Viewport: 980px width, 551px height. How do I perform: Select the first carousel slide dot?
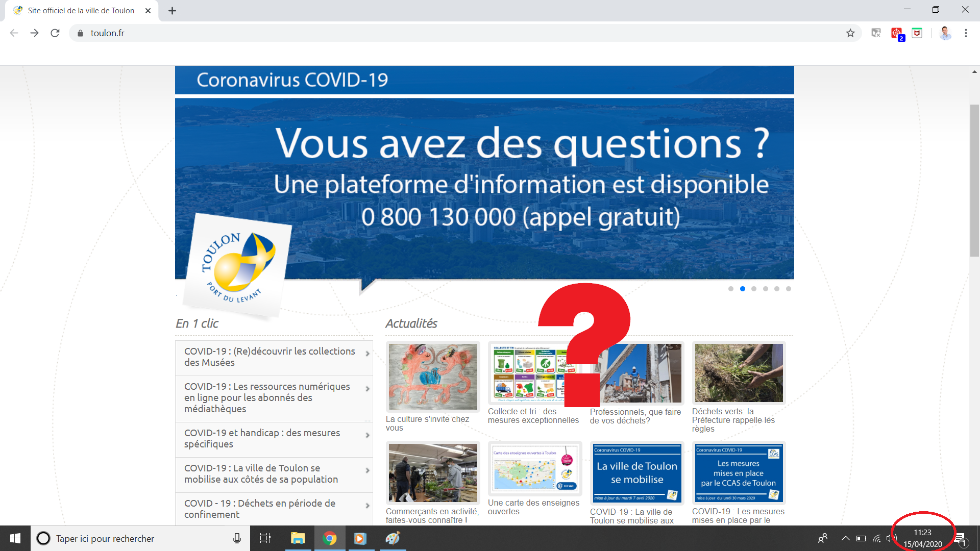[x=731, y=289]
